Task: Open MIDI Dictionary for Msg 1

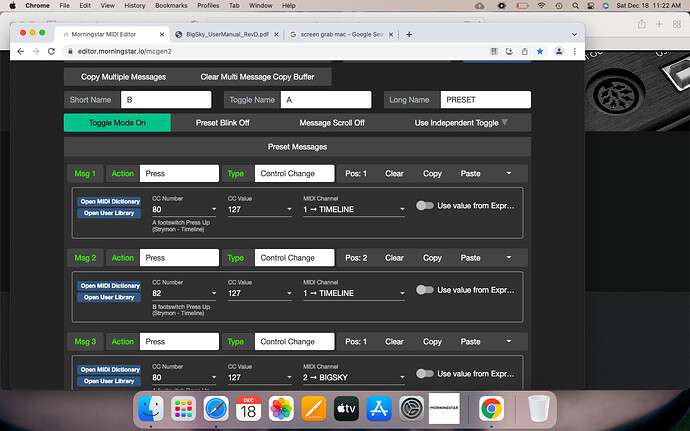Action: pos(110,202)
